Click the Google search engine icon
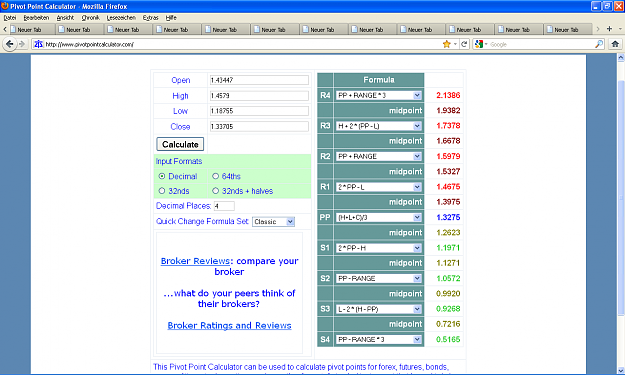625x375 pixels. click(x=479, y=44)
